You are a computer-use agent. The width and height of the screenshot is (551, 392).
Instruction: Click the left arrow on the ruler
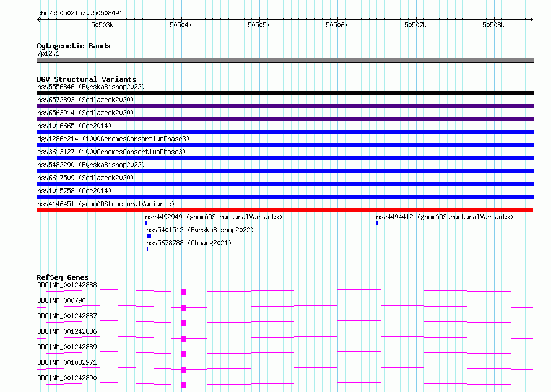[39, 20]
